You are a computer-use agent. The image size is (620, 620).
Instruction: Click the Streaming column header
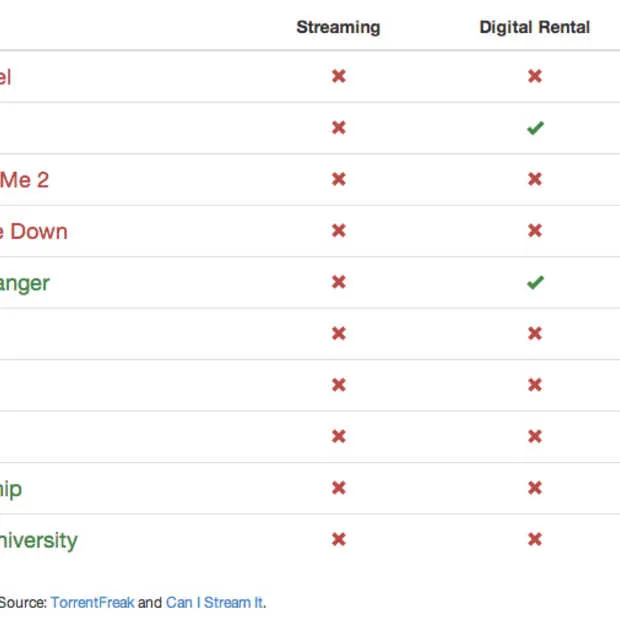pos(338,27)
